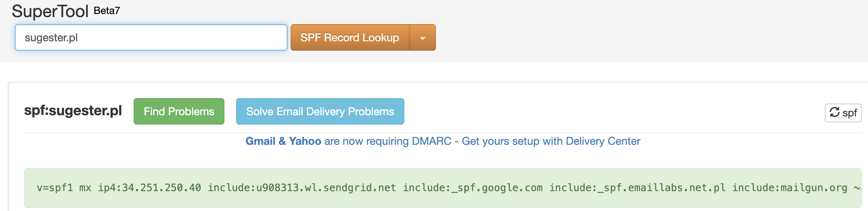Click the emaillabs.net.pl include entry
The image size is (868, 211).
pyautogui.click(x=637, y=188)
